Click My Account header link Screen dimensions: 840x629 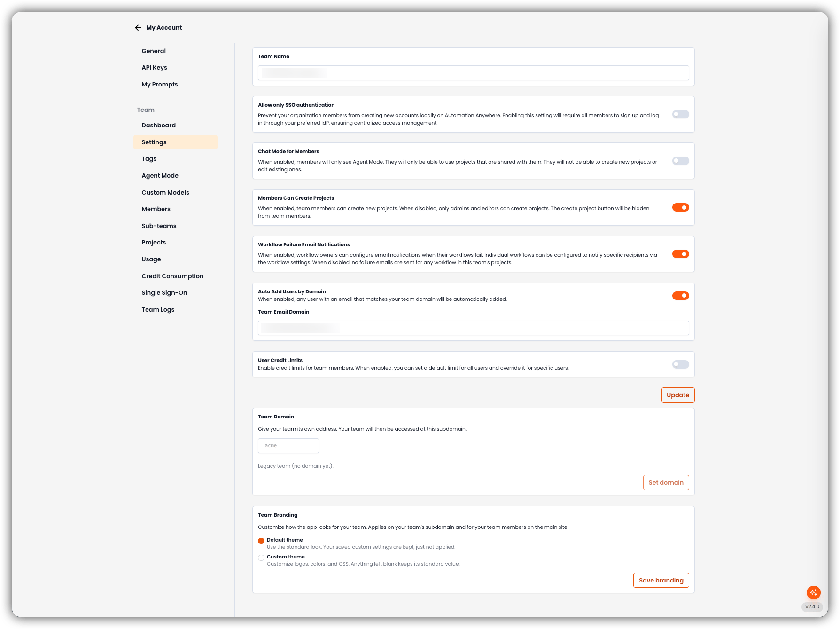click(164, 28)
